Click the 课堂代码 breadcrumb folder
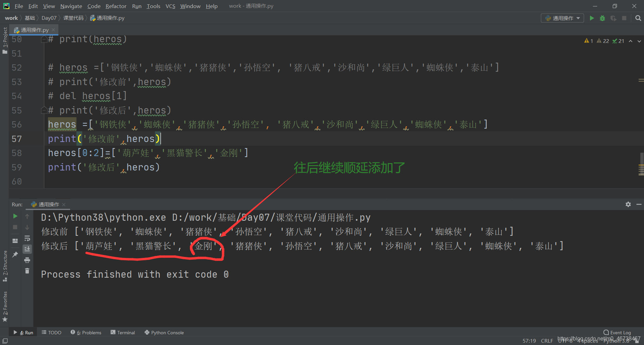 click(x=73, y=18)
